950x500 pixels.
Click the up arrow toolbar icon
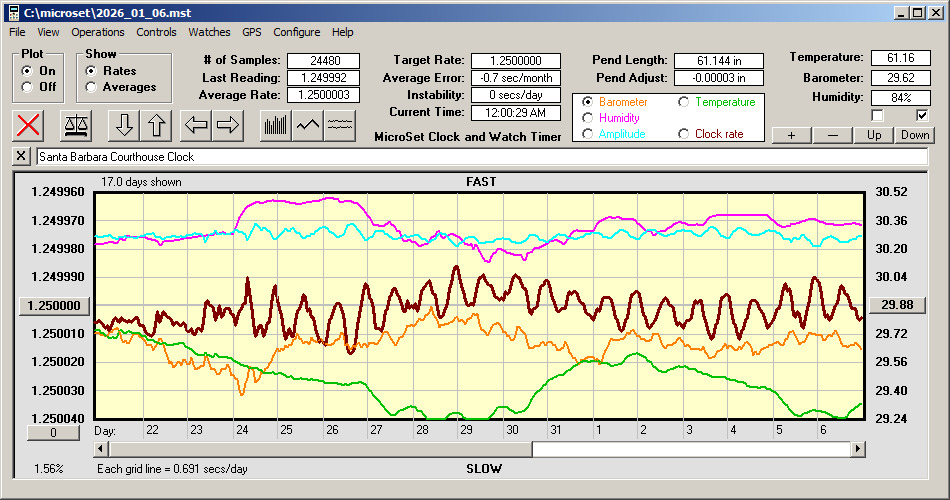(158, 125)
